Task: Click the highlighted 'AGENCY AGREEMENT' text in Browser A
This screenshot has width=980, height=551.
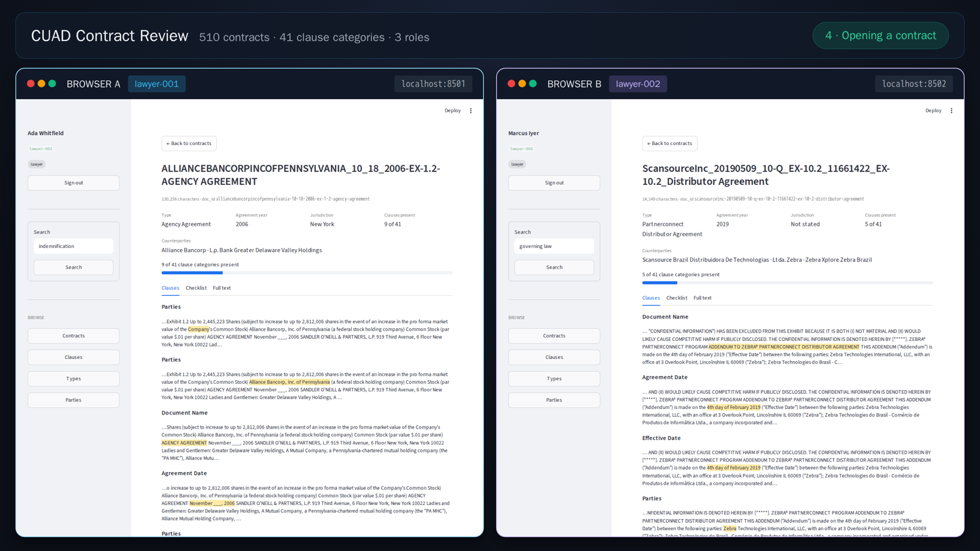Action: [x=184, y=443]
